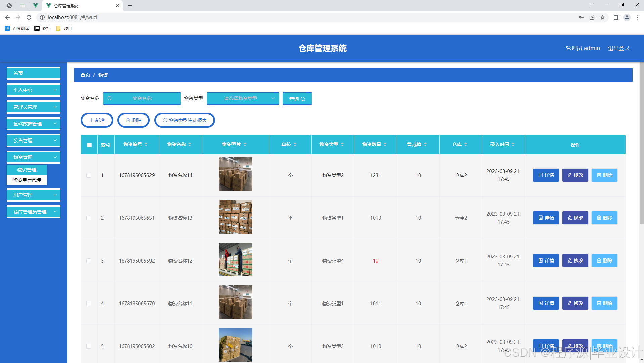Viewport: 644px width, 363px height.
Task: Sort by 仓库 column arrows
Action: pyautogui.click(x=466, y=144)
